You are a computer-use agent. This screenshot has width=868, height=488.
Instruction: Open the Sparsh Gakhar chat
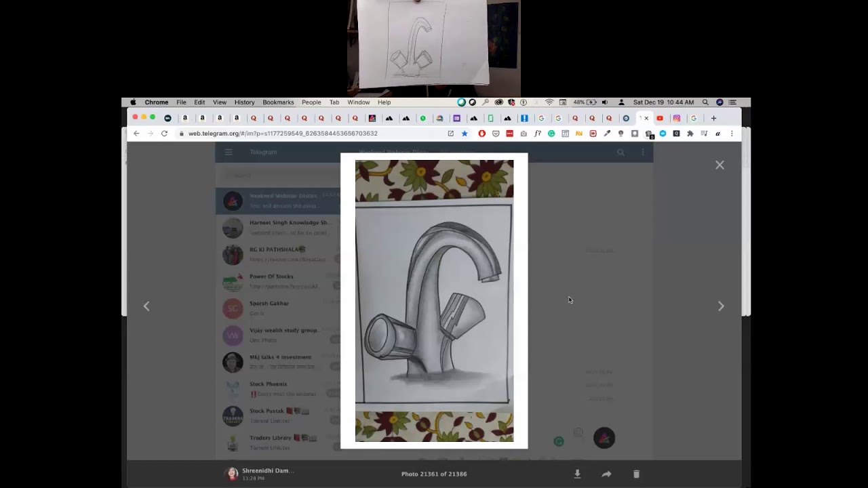[278, 308]
